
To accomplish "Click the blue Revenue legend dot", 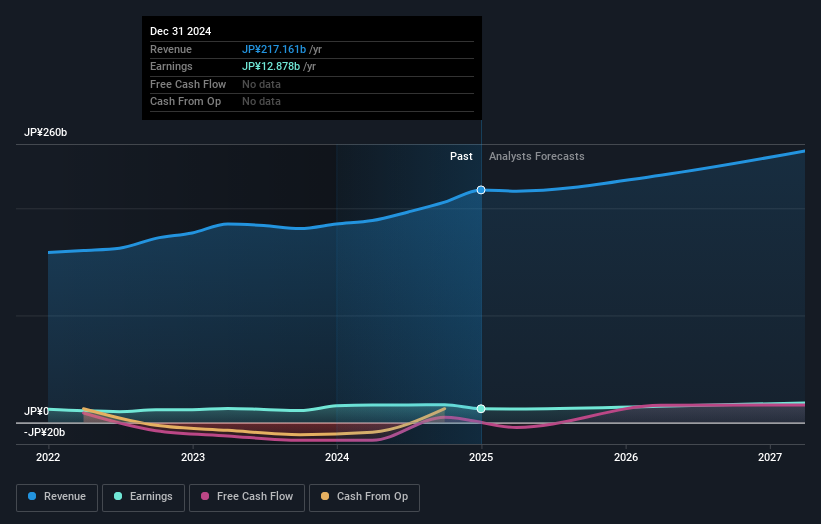I will tap(32, 496).
